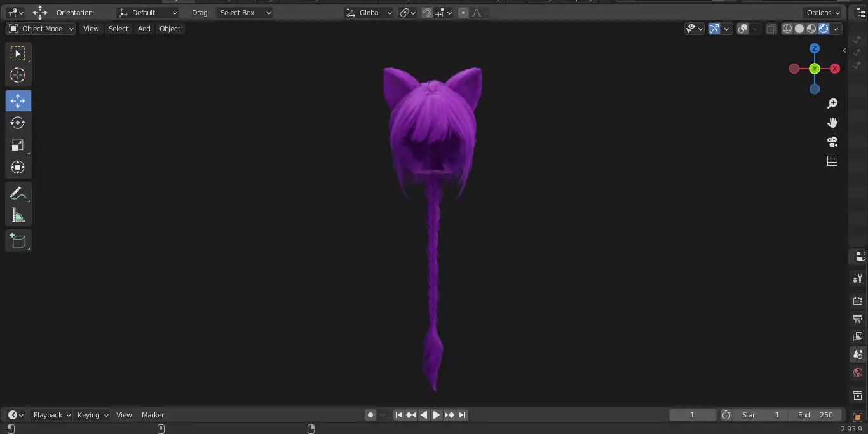Viewport: 868px width, 434px height.
Task: Open the Collection properties tab
Action: point(858,396)
